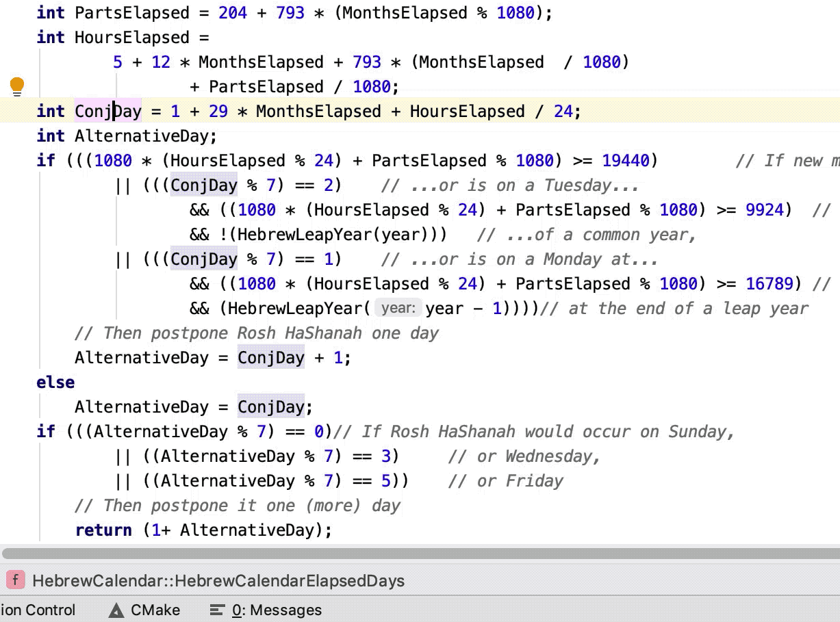This screenshot has width=840, height=622.
Task: Click the pink function icon in the breadcrumb bar
Action: (x=16, y=580)
